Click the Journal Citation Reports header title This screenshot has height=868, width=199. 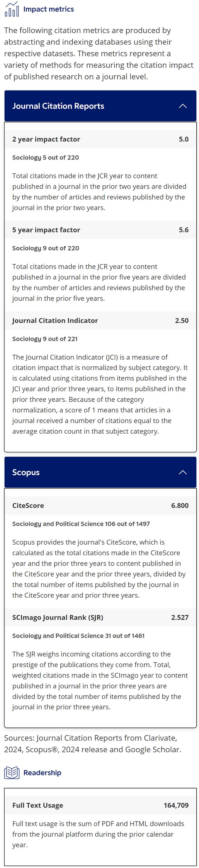[58, 106]
